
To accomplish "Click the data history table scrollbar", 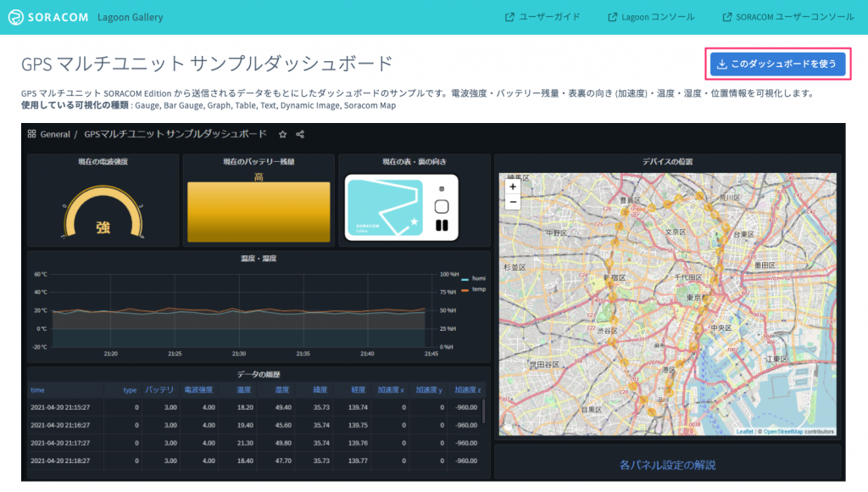I will tap(483, 412).
